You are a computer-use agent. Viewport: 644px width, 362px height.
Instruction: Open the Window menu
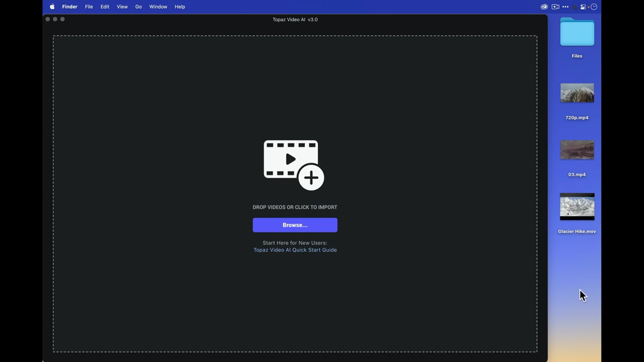[x=158, y=7]
